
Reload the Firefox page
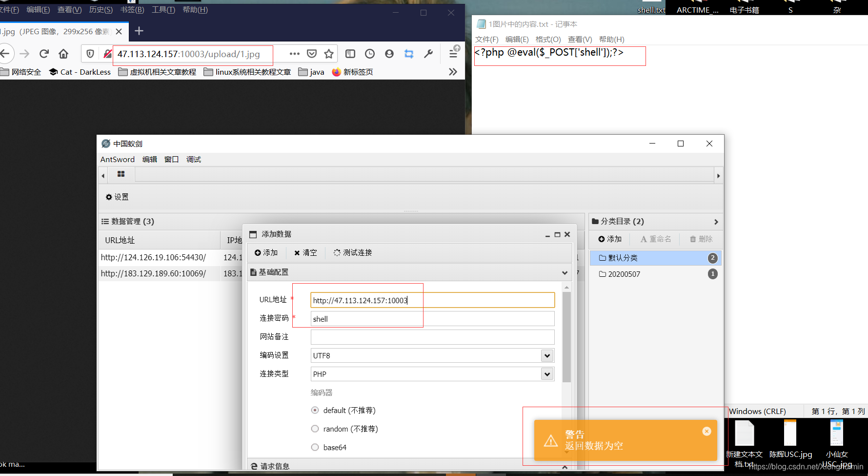pyautogui.click(x=44, y=54)
